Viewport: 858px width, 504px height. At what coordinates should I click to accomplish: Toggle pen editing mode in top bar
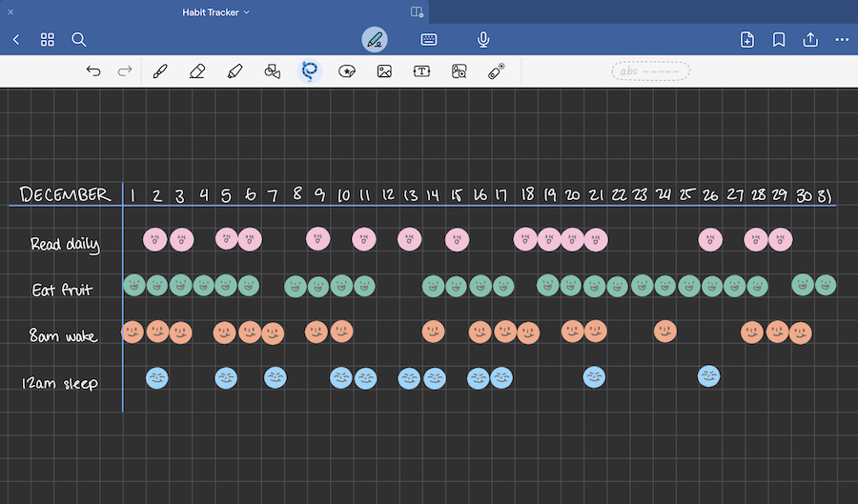(x=375, y=39)
